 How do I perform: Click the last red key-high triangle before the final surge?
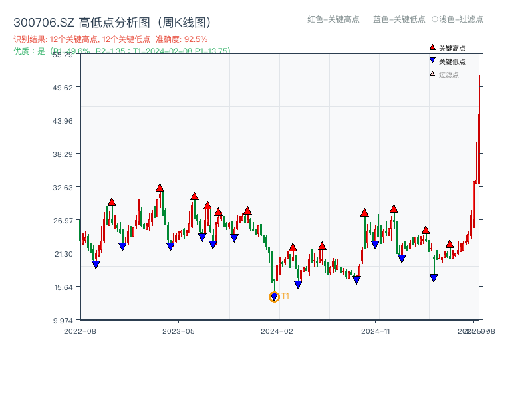pos(450,244)
